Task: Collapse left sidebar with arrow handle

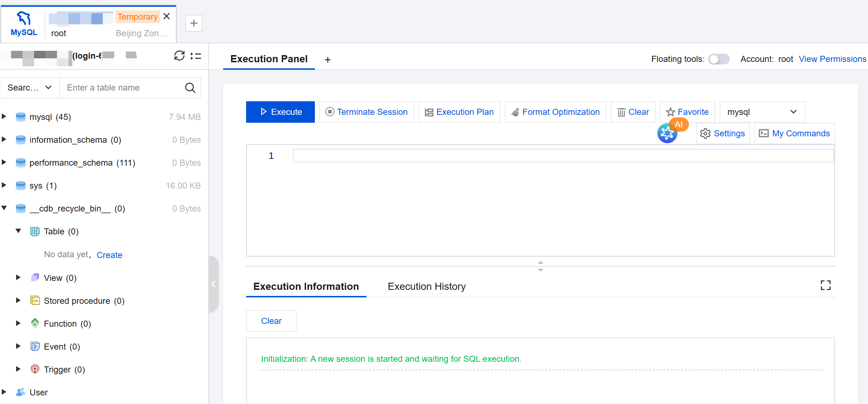Action: point(214,284)
